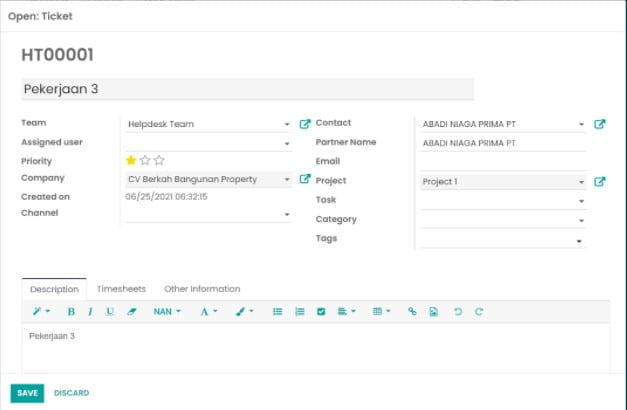Click the undo arrow in editor

tap(458, 312)
